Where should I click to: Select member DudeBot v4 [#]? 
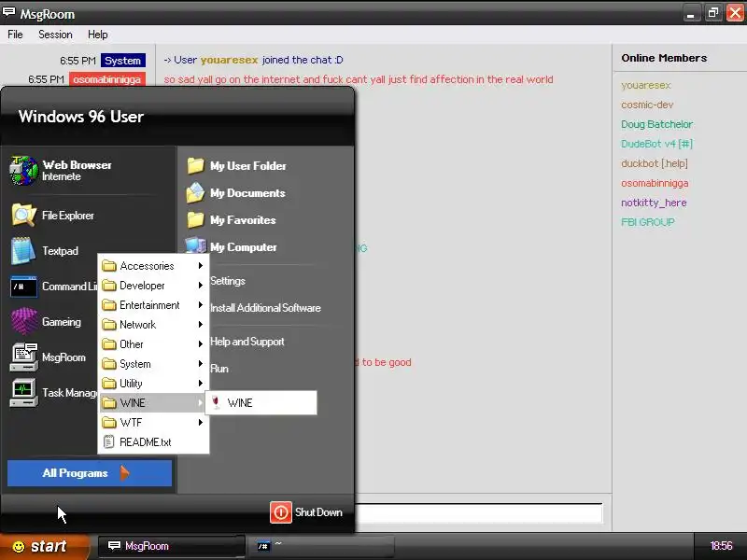(x=656, y=144)
